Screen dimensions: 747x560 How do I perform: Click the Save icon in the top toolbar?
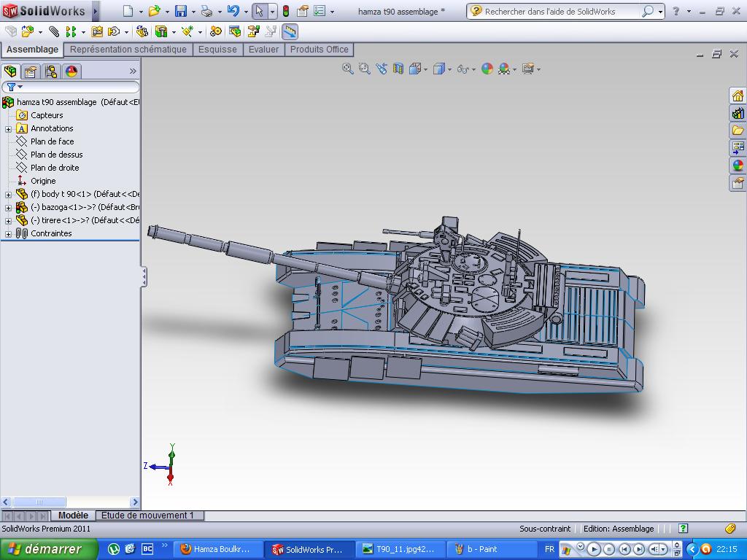pos(180,11)
